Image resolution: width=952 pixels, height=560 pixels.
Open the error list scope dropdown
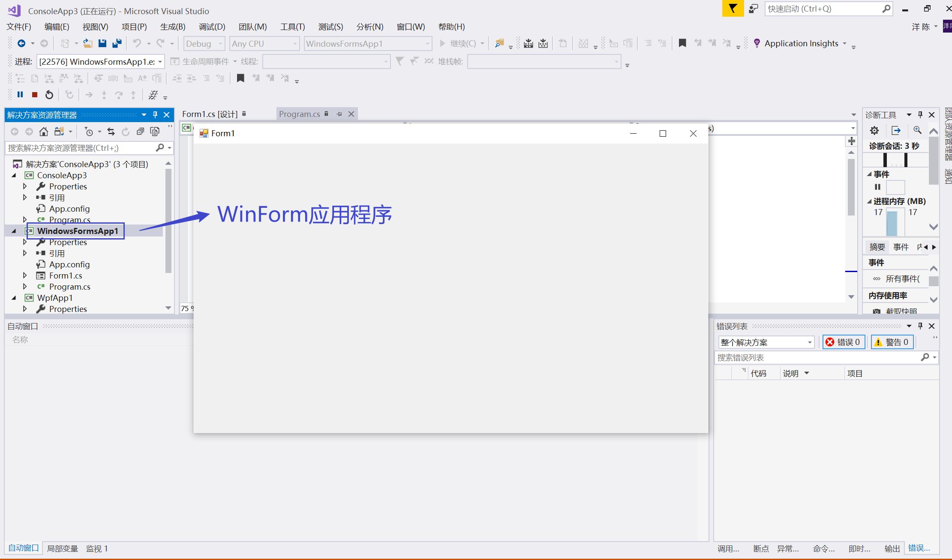point(766,342)
